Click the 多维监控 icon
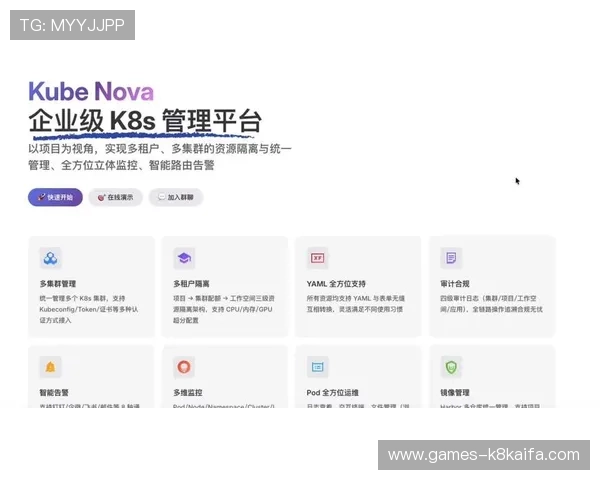600x480 pixels. tap(184, 367)
